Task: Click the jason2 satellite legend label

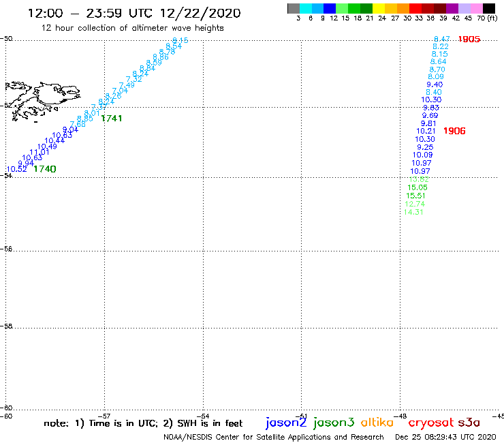Action: [286, 423]
